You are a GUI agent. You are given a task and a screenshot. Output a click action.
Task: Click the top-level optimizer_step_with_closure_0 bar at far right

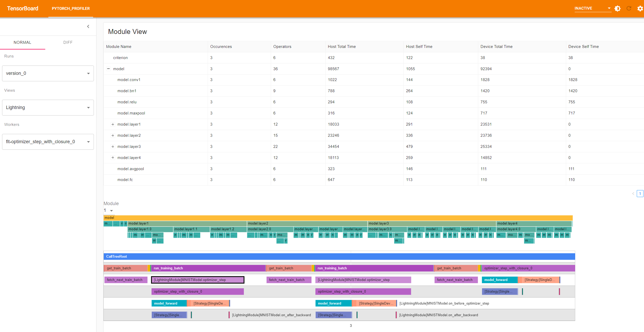(x=528, y=268)
